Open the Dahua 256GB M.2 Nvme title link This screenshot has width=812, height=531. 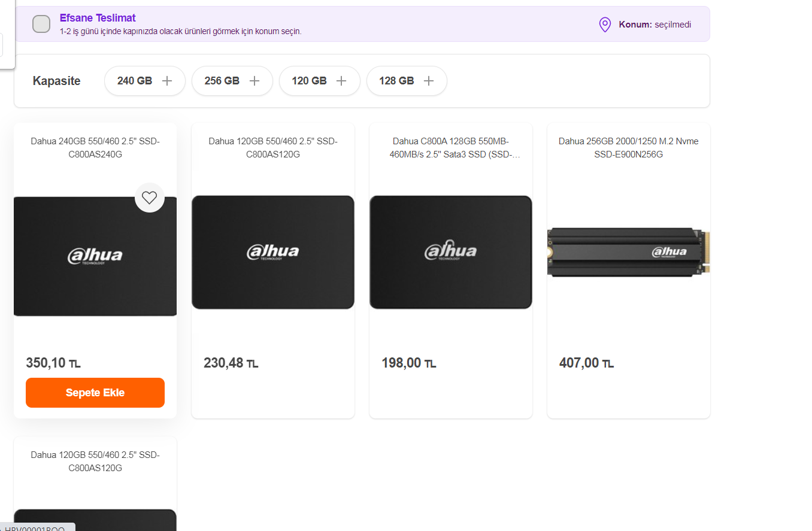(629, 148)
